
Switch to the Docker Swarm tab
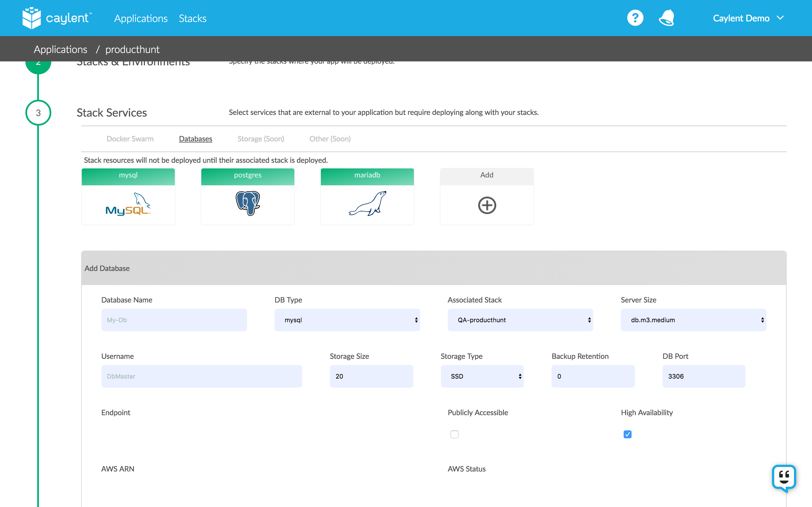[130, 139]
